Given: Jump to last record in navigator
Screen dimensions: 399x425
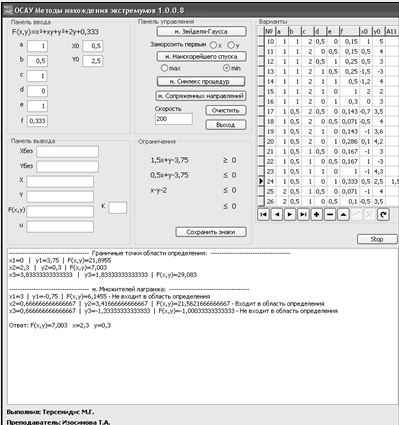Looking at the screenshot, I should tap(303, 215).
